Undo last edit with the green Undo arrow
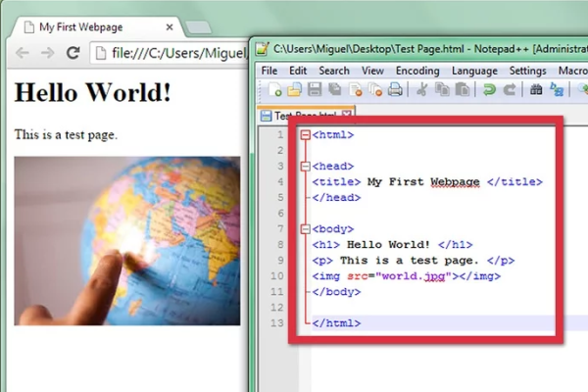This screenshot has width=588, height=392. pyautogui.click(x=489, y=89)
